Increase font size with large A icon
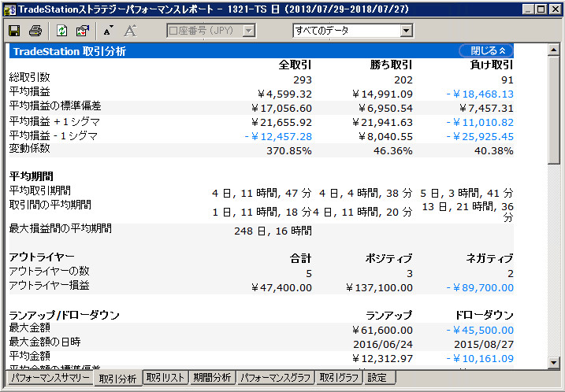The image size is (565, 392). (x=130, y=31)
